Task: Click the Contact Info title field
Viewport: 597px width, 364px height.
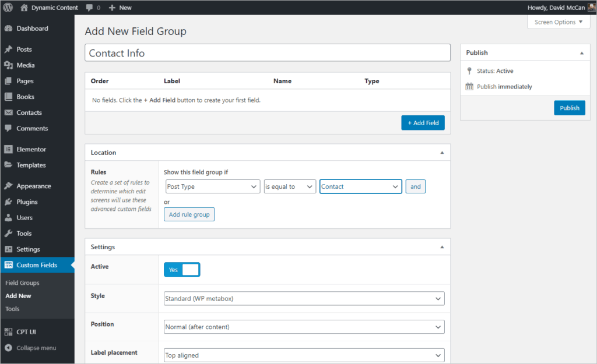Action: [268, 53]
